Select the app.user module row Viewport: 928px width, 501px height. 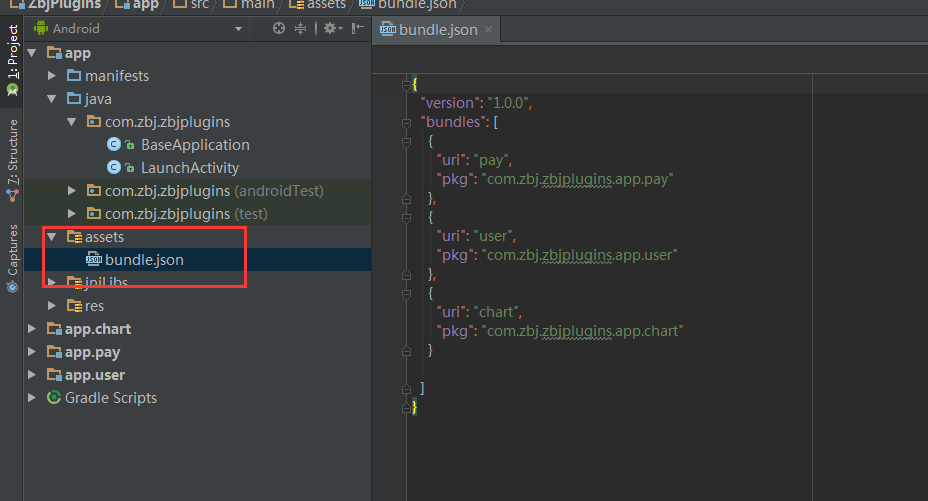tap(198, 375)
